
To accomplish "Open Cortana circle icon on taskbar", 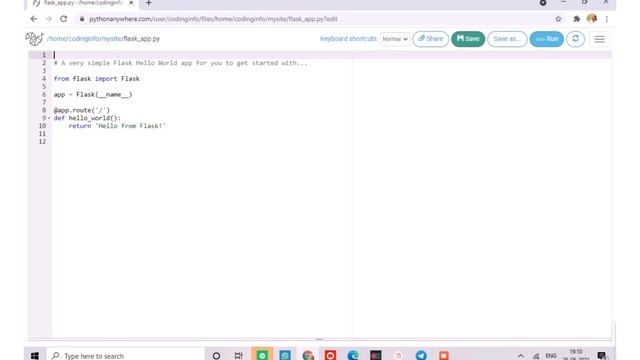I will tap(216, 356).
